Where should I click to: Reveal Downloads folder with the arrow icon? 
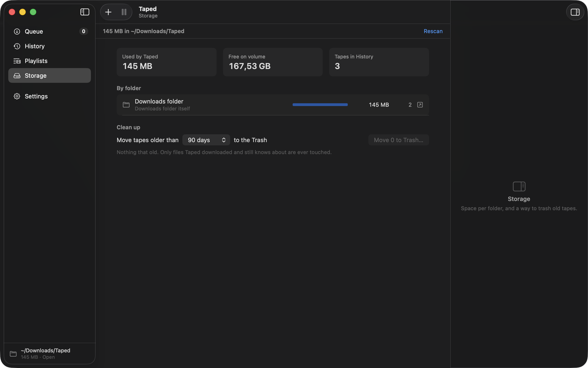click(420, 105)
